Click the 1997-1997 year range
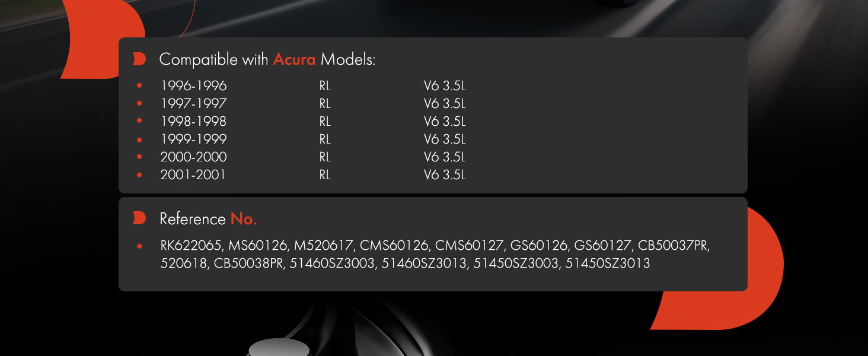Viewport: 868px width, 356px height. [193, 104]
